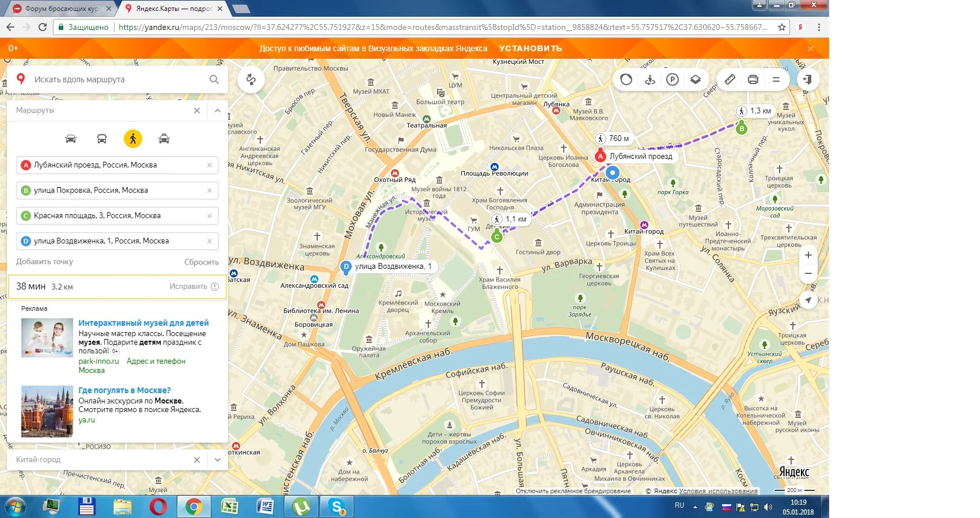Switch to the Яндекс.Карты browser tab

click(x=173, y=9)
